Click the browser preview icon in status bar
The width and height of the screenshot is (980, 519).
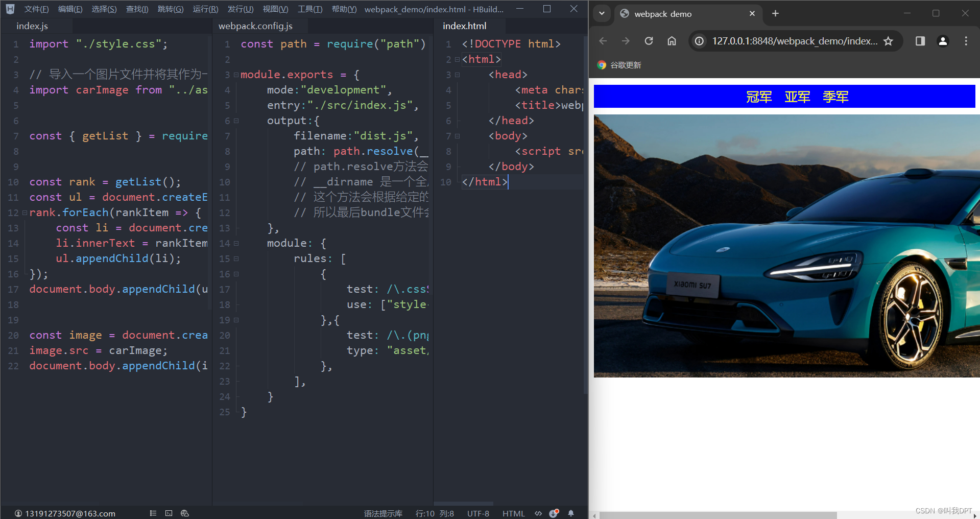coord(185,513)
